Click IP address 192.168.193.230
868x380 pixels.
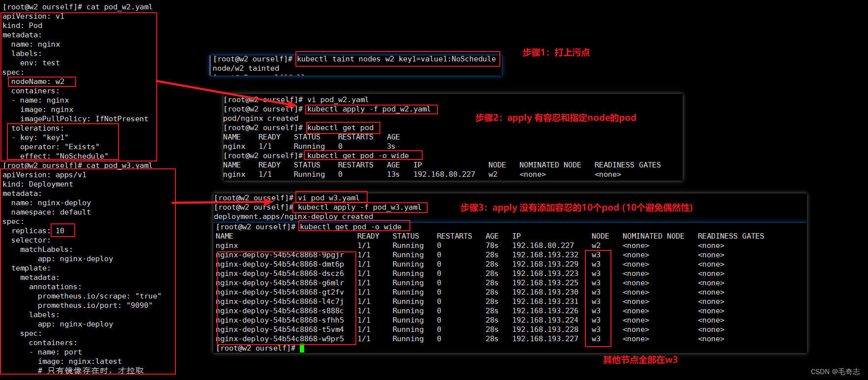546,292
